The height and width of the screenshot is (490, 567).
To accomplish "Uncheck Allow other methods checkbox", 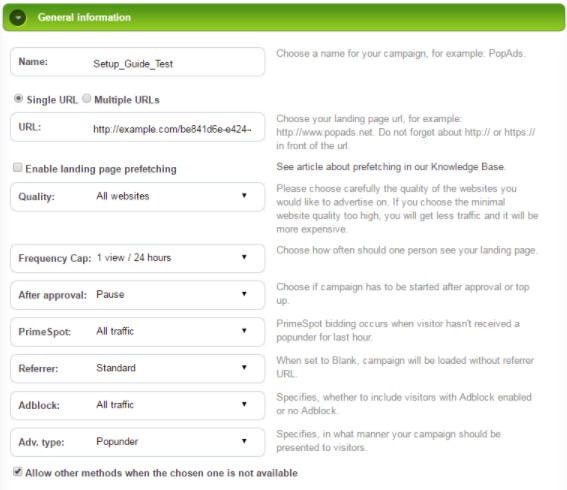I will coord(17,472).
